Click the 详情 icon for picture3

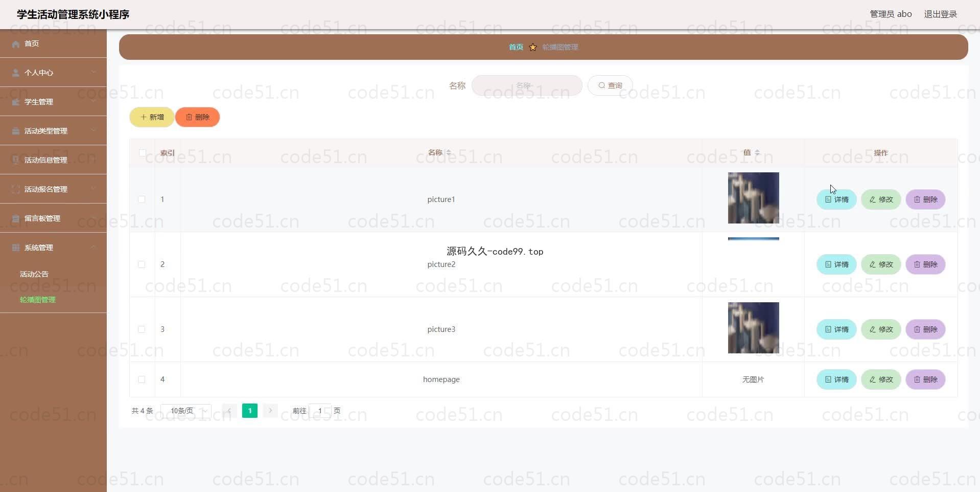(828, 329)
